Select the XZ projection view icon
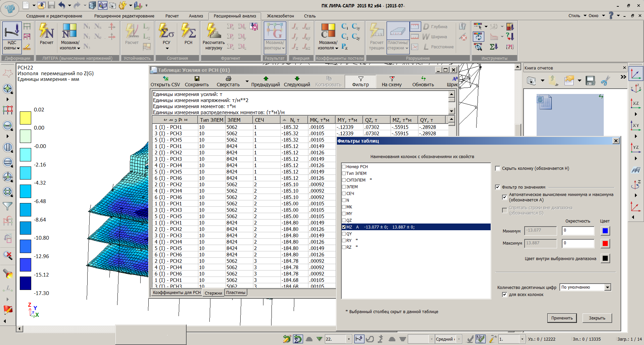Viewport: 644px width, 345px height. point(636,103)
